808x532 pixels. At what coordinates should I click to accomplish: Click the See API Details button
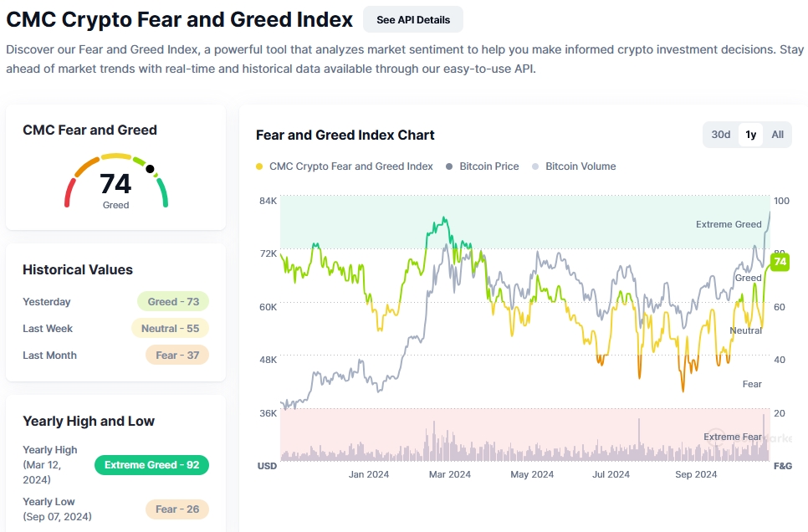pyautogui.click(x=413, y=19)
